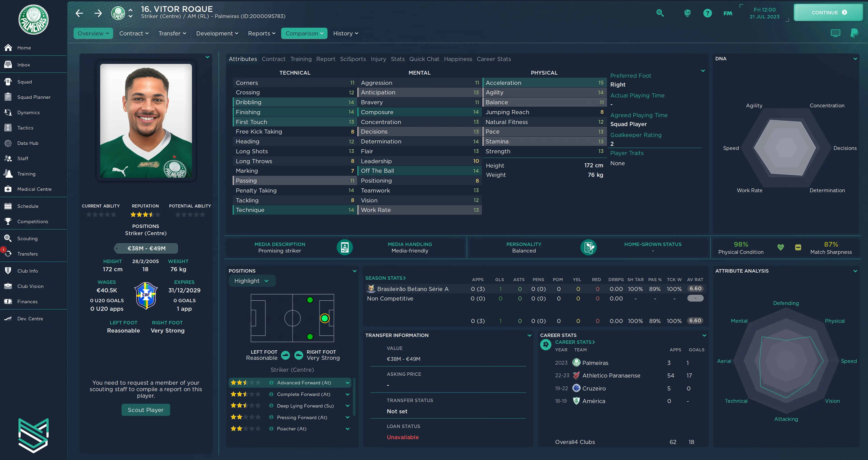Click the personality clipboard icon

[588, 247]
